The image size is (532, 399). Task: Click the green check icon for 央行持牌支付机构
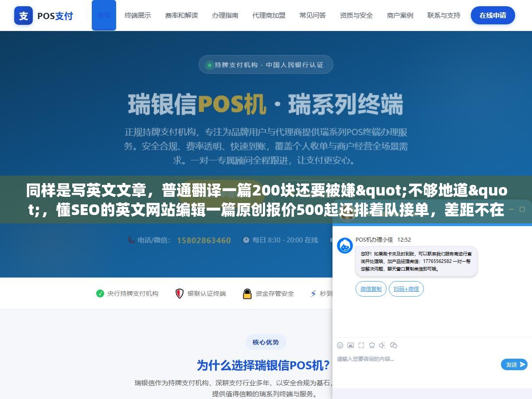[x=100, y=293]
